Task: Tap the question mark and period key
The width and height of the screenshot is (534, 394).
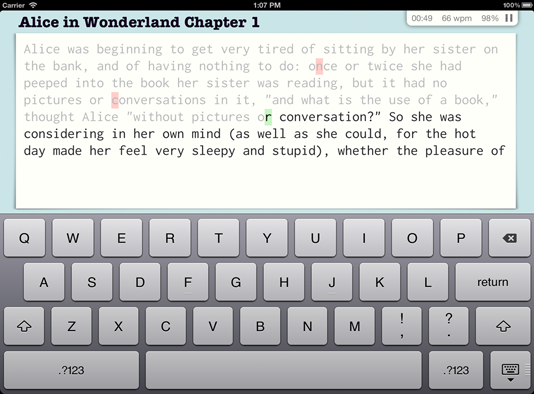Action: pos(449,326)
